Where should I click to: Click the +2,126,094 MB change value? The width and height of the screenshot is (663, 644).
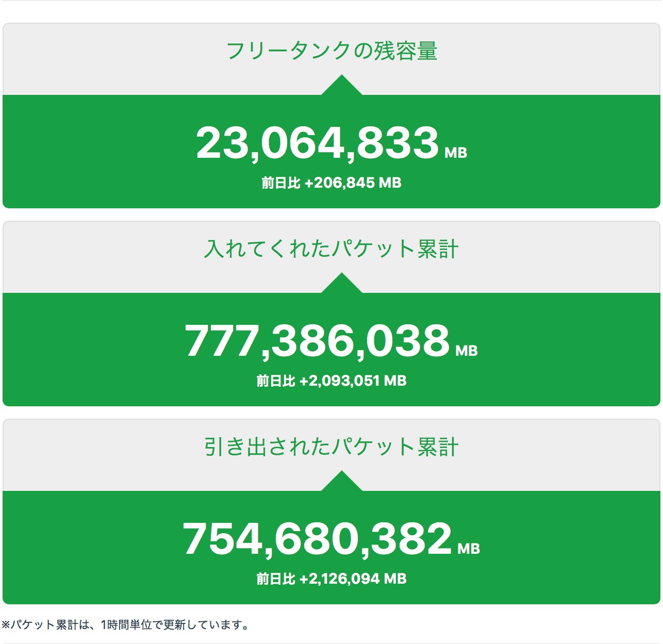pyautogui.click(x=353, y=579)
